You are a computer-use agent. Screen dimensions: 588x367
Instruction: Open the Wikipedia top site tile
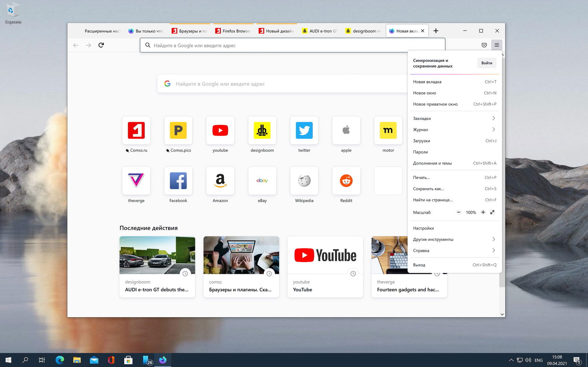[x=304, y=181]
